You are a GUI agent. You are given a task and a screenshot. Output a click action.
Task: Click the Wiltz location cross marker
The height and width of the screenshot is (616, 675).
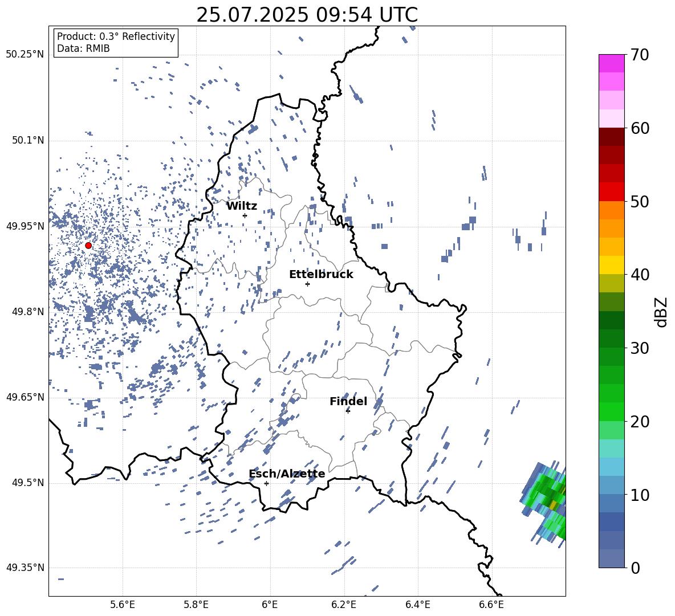245,215
